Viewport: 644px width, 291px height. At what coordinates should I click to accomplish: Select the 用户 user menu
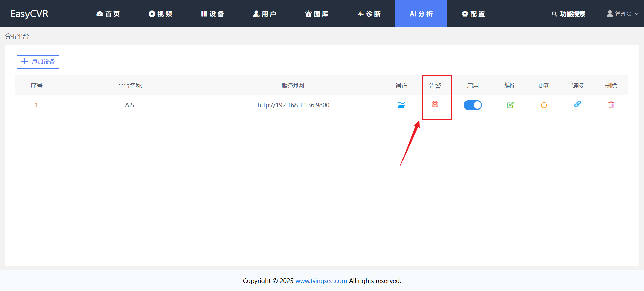tap(265, 14)
